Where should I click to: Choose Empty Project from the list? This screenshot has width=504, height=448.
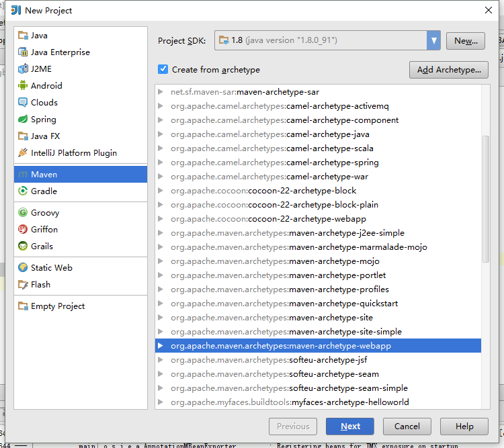point(58,306)
